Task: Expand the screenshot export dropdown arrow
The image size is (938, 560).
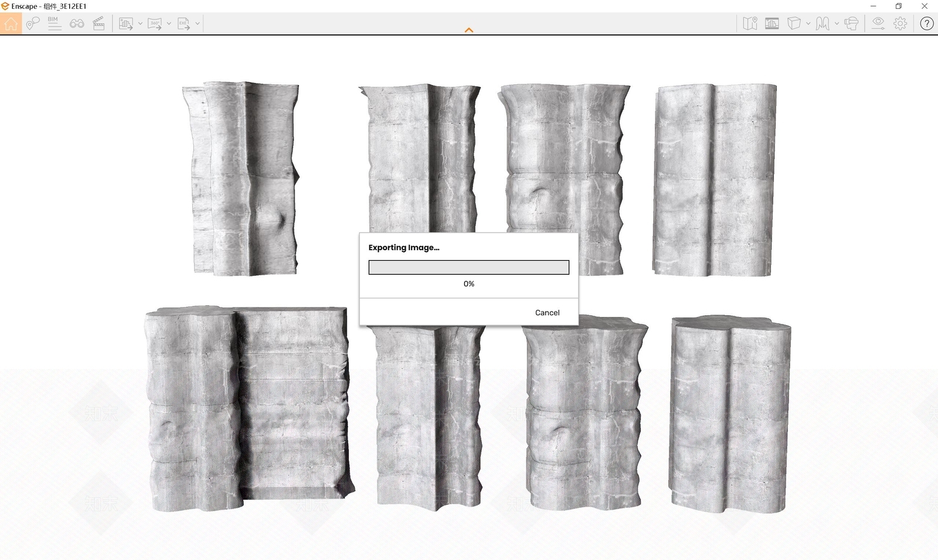Action: (140, 23)
